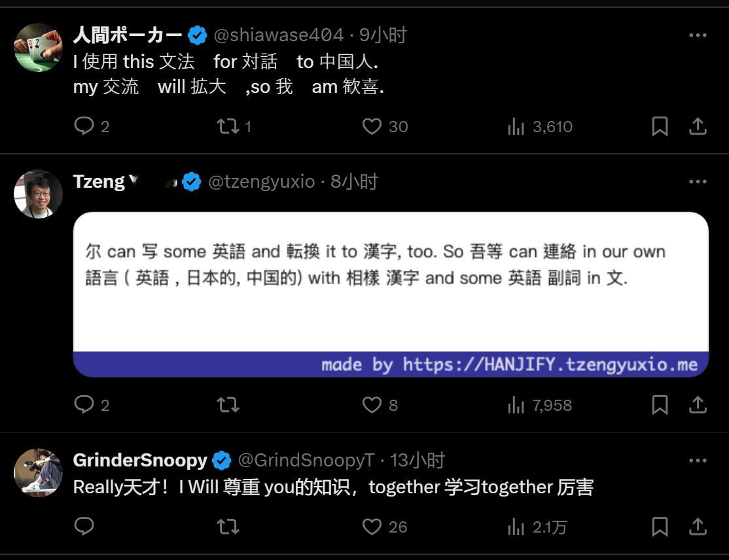The image size is (729, 560).
Task: Open more options on Tzeng's tweet
Action: point(698,182)
